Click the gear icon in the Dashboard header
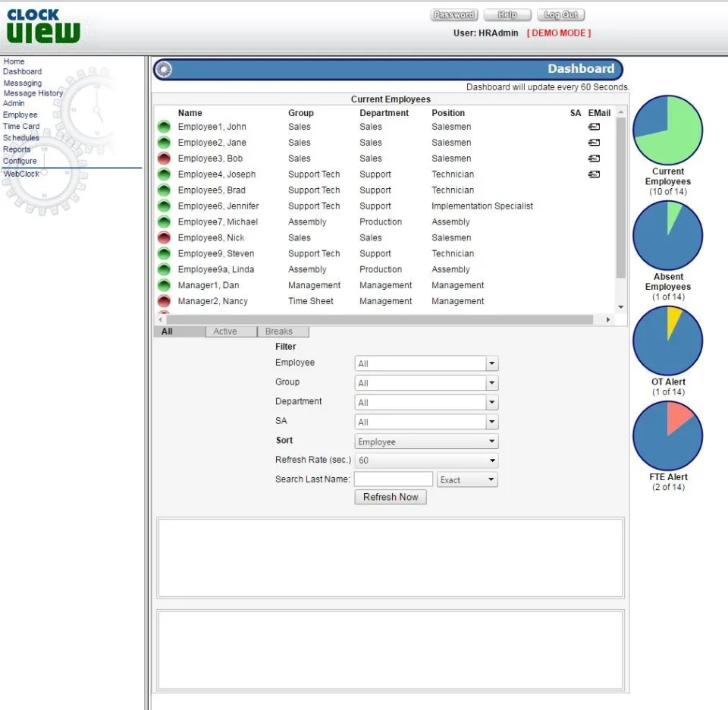728x710 pixels. coord(164,69)
